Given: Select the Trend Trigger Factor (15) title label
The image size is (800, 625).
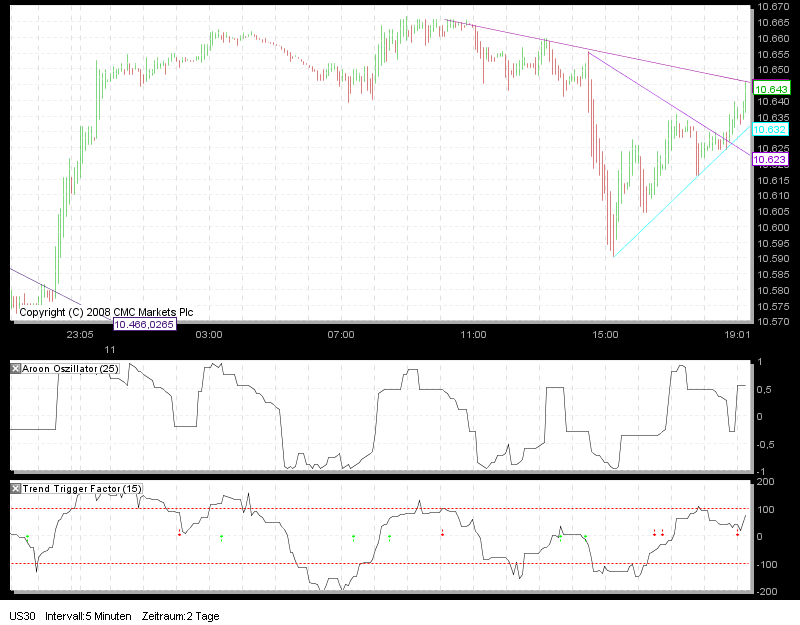Looking at the screenshot, I should 80,490.
